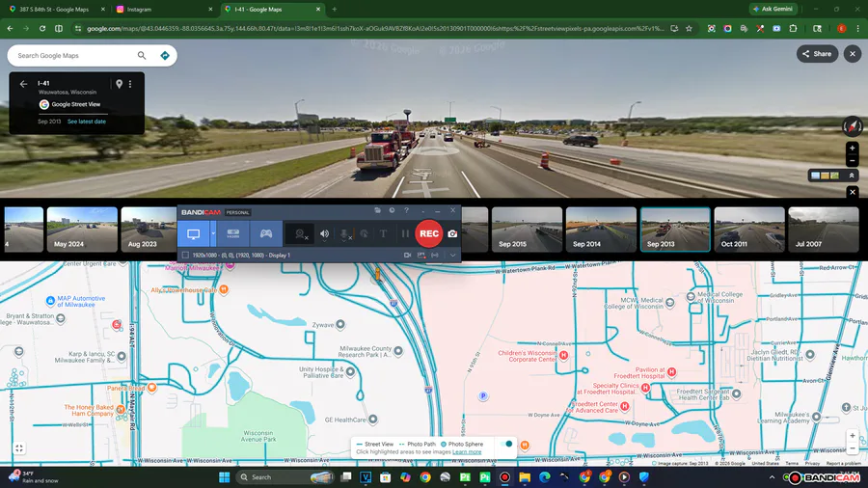
Task: Focus the Search Google Maps field
Action: 74,55
